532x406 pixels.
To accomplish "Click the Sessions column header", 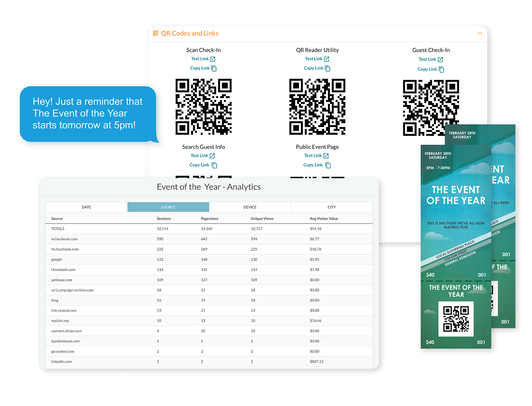I will [x=164, y=219].
